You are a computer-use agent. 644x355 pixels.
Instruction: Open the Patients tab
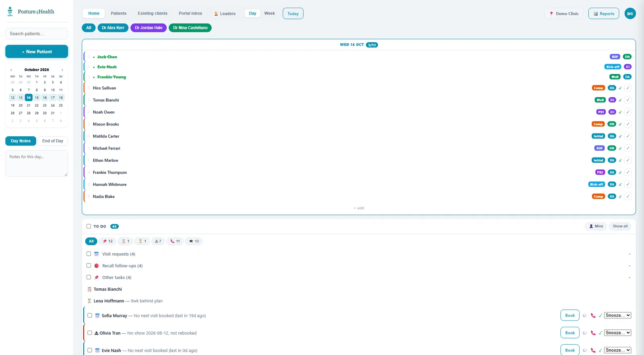118,13
